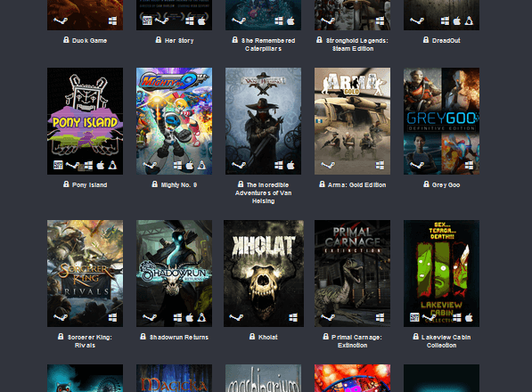Open Stronghold Legends: Steam Edition title
532x392 pixels.
[357, 45]
